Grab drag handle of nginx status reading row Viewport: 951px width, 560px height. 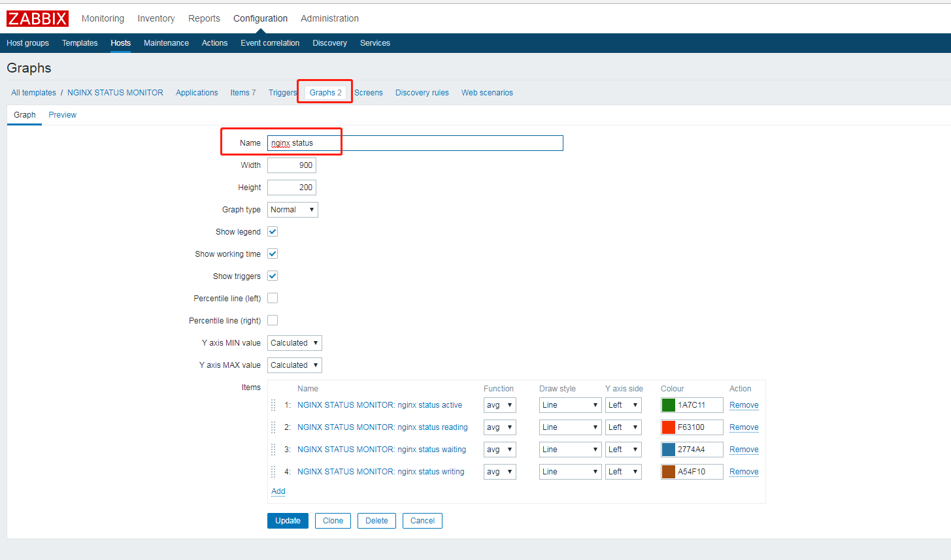273,427
